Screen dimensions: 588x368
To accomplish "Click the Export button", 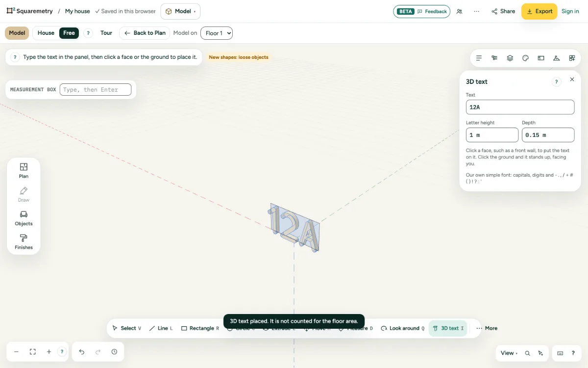I will pyautogui.click(x=539, y=11).
